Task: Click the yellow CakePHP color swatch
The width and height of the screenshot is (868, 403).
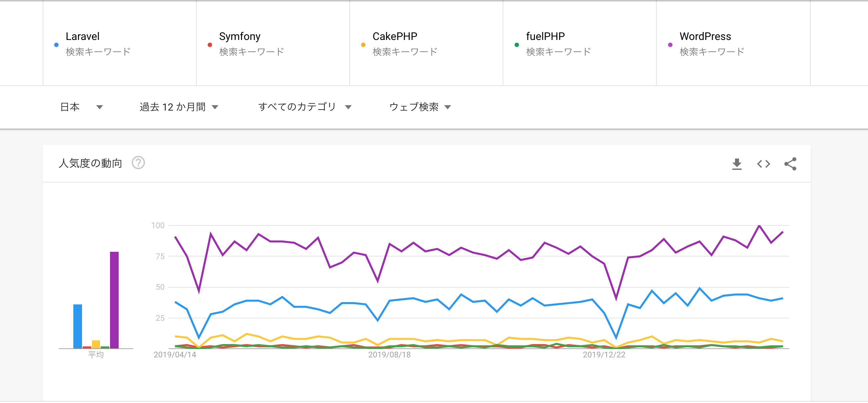Action: pyautogui.click(x=363, y=44)
